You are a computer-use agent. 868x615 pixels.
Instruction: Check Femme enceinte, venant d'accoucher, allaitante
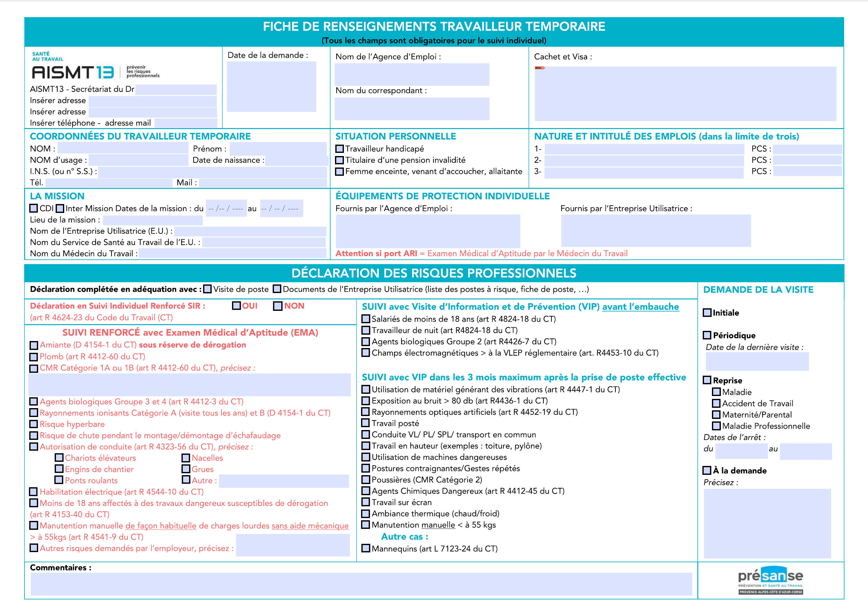tap(339, 172)
